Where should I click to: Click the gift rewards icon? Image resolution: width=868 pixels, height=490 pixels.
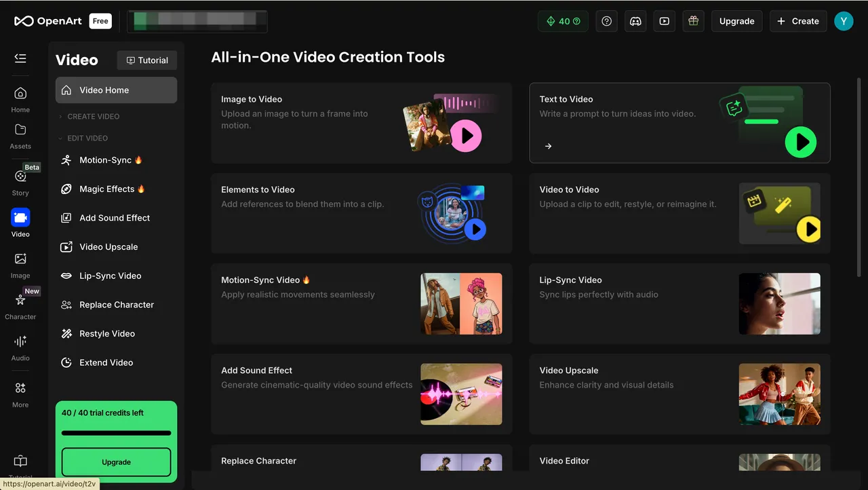pyautogui.click(x=693, y=21)
